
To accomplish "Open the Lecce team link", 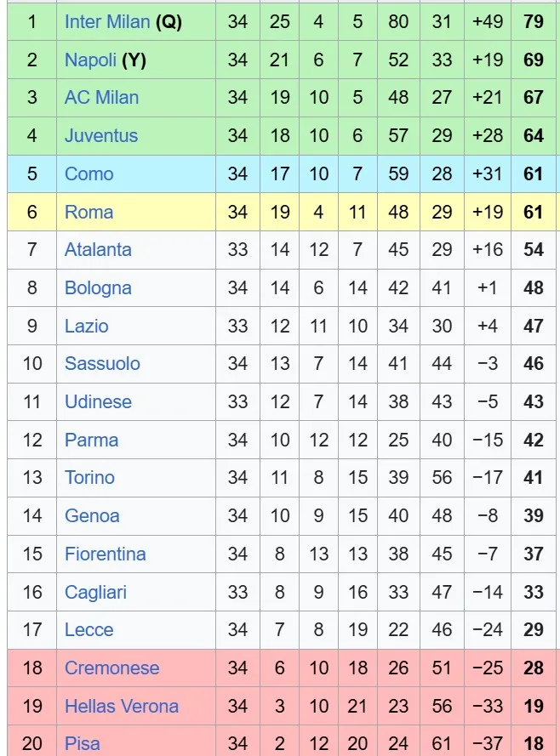I will pyautogui.click(x=89, y=629).
